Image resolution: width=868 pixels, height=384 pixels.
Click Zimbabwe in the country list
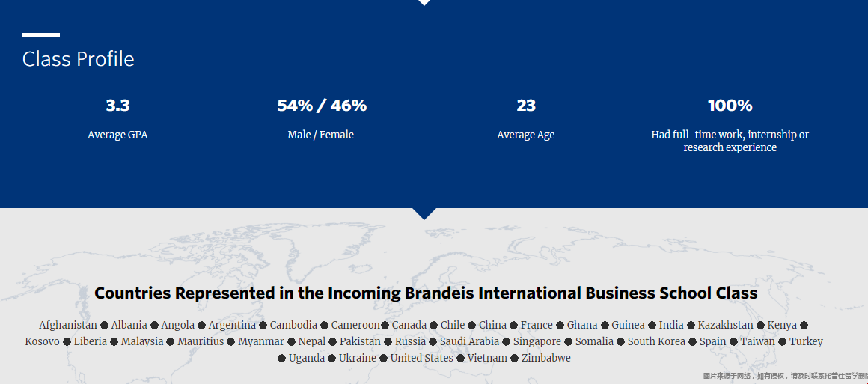tap(545, 358)
